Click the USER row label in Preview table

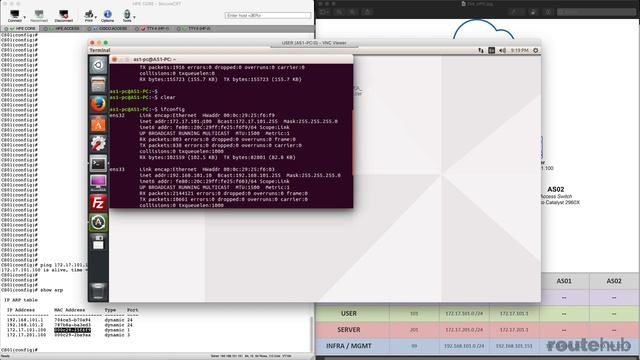(x=349, y=313)
